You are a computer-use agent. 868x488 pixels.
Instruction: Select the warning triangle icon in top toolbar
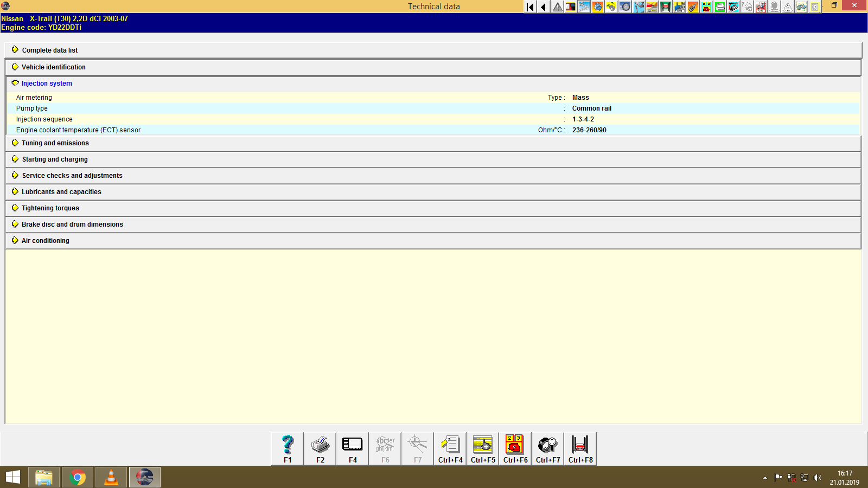[557, 7]
